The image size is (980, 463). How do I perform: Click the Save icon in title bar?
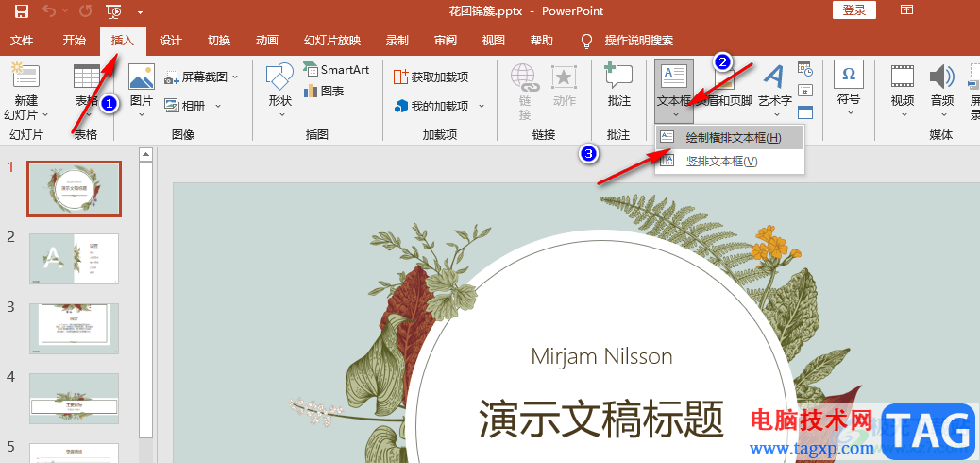click(x=22, y=10)
